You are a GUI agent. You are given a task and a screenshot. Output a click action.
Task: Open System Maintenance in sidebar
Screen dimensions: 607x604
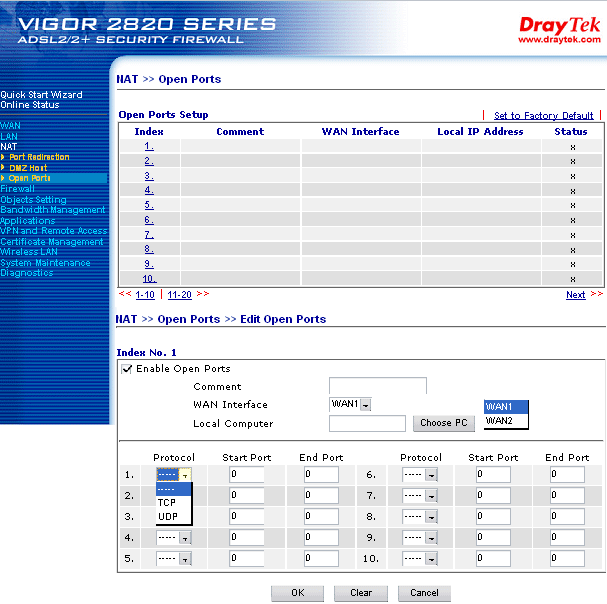pyautogui.click(x=45, y=263)
